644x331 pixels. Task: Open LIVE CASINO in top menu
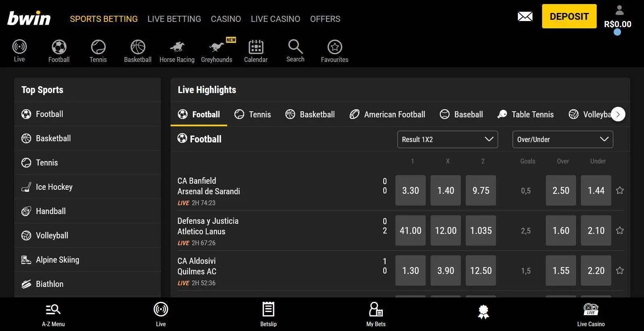point(275,19)
